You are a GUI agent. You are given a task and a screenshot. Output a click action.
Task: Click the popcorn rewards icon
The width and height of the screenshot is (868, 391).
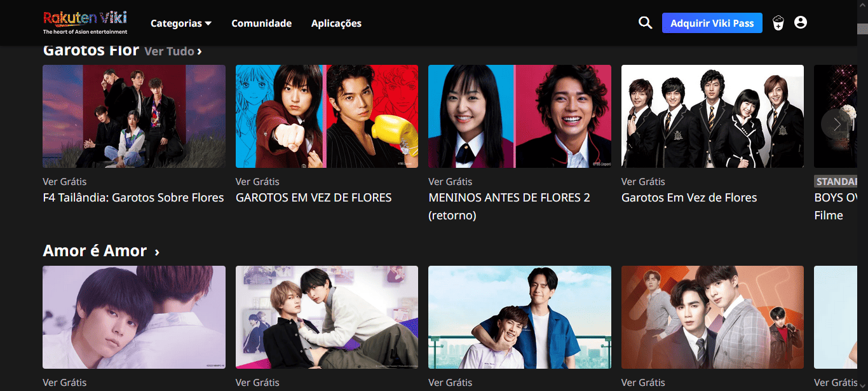point(778,22)
